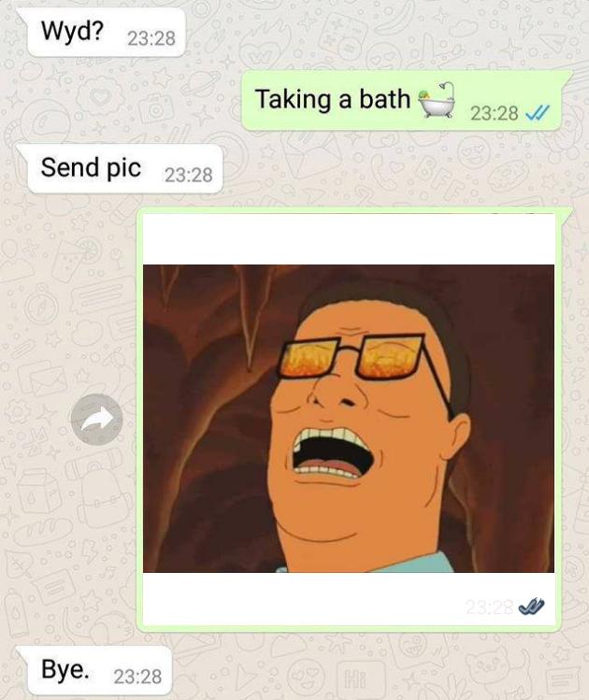Tap timestamp on the bath message
Screen dimensions: 589x700
[x=494, y=113]
